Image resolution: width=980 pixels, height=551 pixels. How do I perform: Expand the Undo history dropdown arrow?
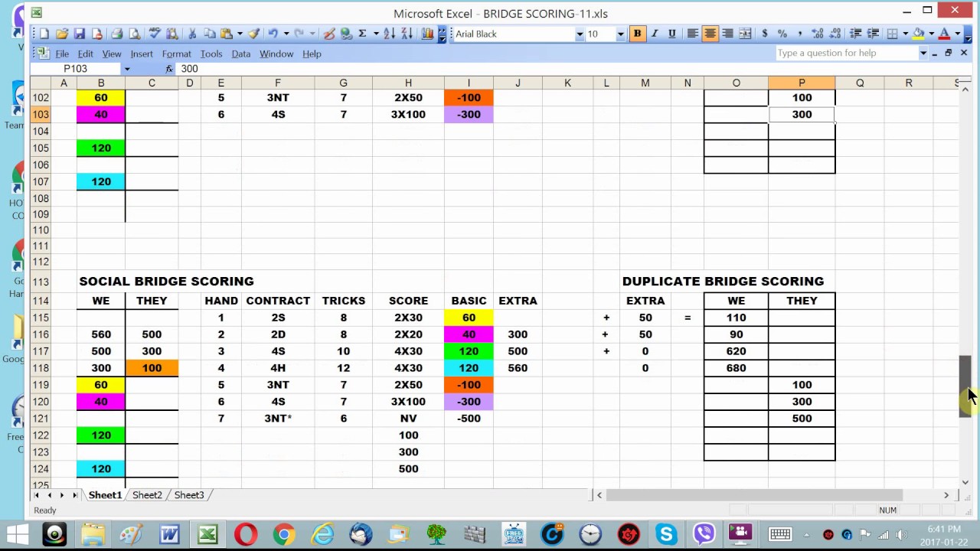coord(286,34)
